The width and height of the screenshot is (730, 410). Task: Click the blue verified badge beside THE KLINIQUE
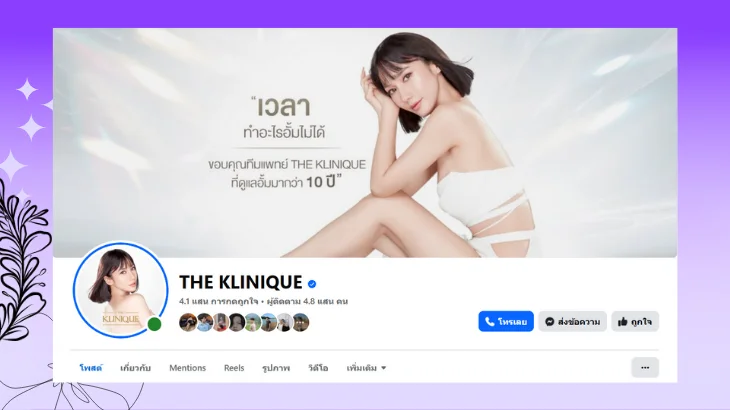point(312,284)
